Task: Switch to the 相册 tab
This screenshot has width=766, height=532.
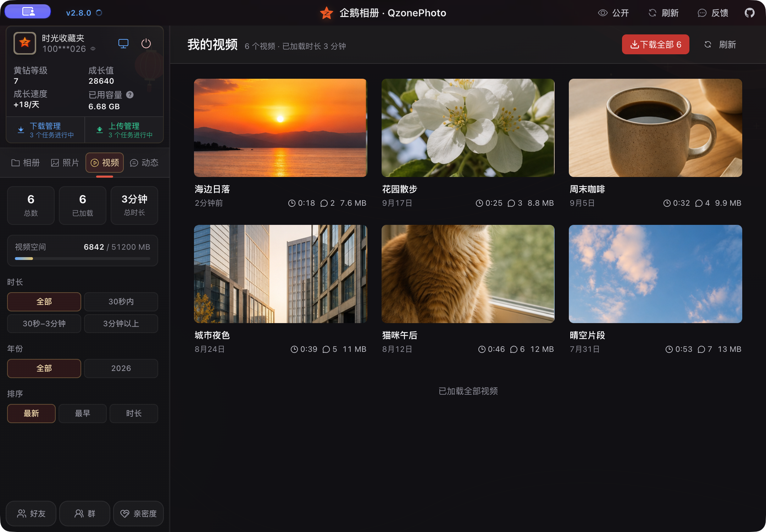Action: point(26,163)
